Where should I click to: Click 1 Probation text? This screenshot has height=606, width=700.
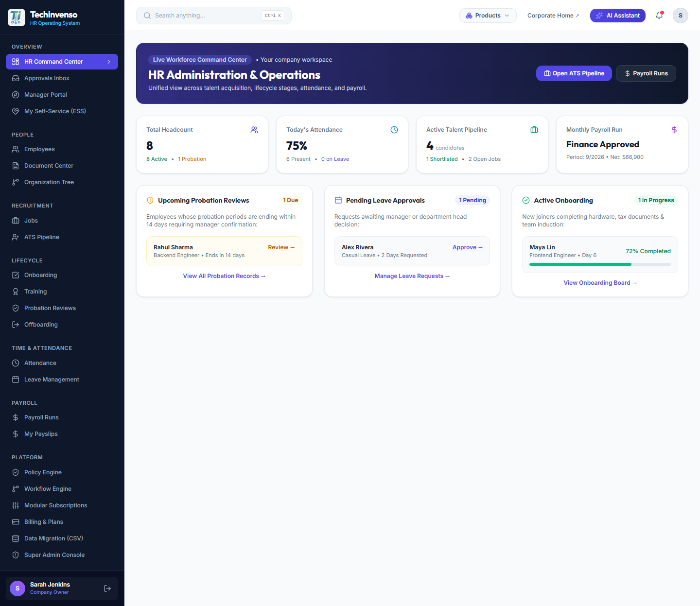[x=192, y=159]
